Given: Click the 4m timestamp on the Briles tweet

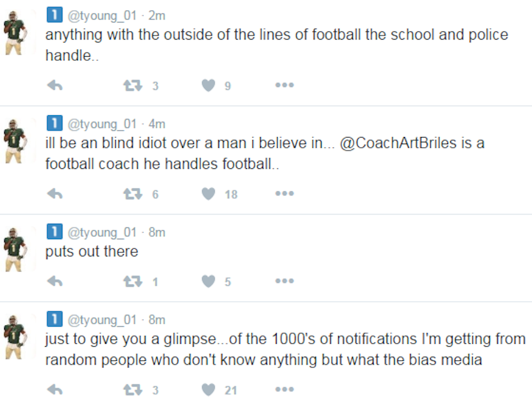Looking at the screenshot, I should [x=157, y=124].
